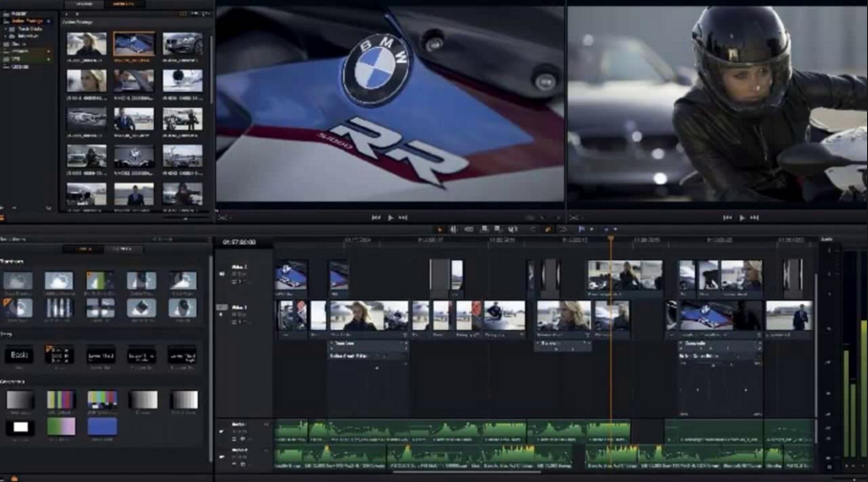Choose the cross dissolve transition thumbnail
The image size is (868, 482).
point(18,280)
